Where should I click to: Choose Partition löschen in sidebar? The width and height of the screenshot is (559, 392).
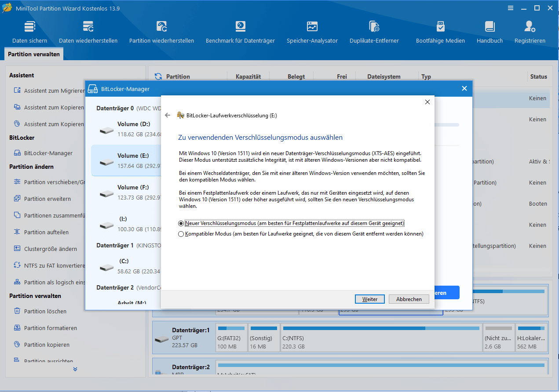click(45, 311)
